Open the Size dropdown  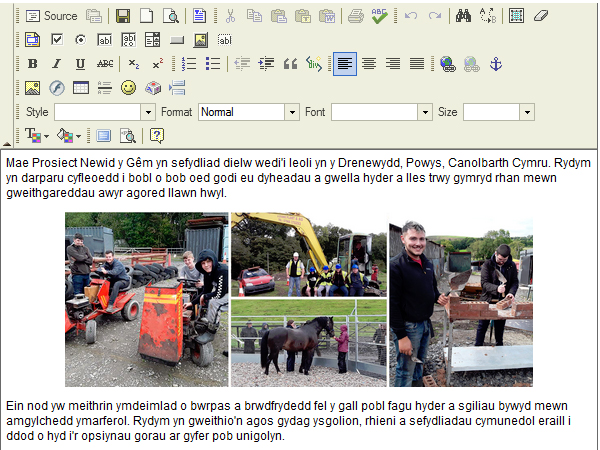coord(499,112)
